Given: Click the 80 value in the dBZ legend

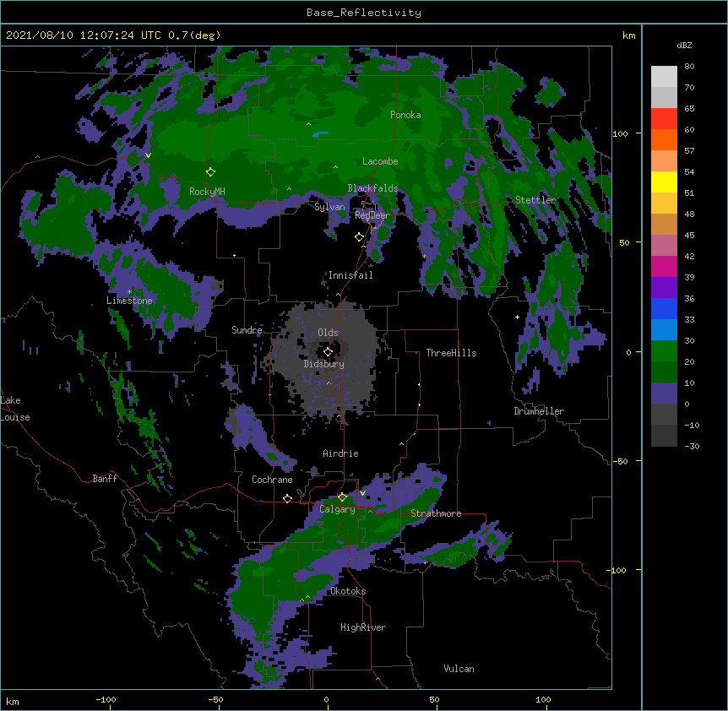Looking at the screenshot, I should pos(689,67).
